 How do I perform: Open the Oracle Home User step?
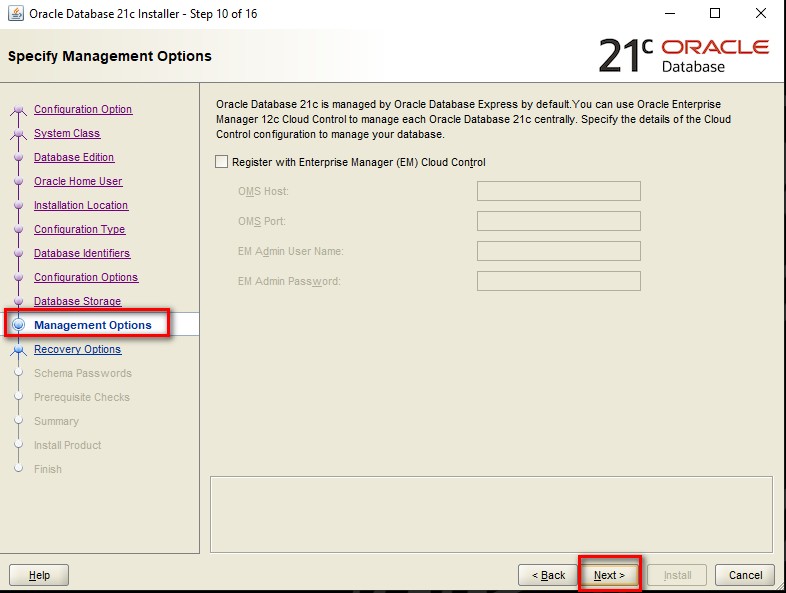click(78, 181)
